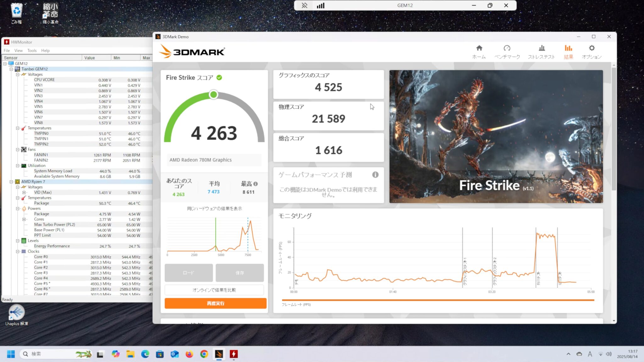Image resolution: width=644 pixels, height=362 pixels.
Task: Click compare results online (オンラインで結果を比較) button
Action: point(214,290)
